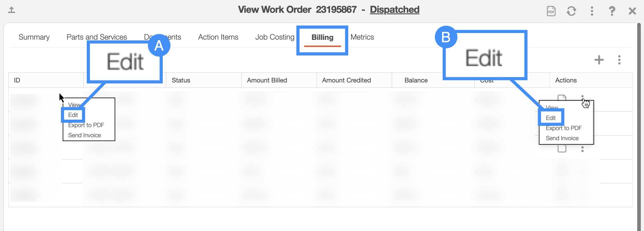
Task: Open third row's three-dot actions menu
Action: point(582,149)
